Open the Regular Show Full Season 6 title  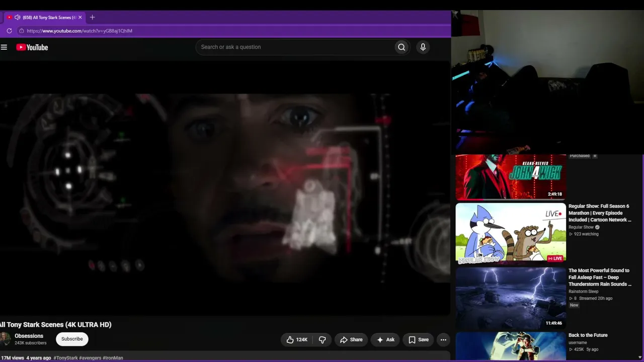tap(600, 213)
